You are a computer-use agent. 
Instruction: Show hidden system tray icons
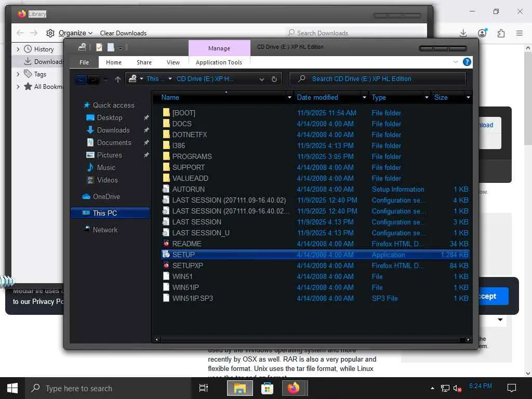click(x=432, y=388)
